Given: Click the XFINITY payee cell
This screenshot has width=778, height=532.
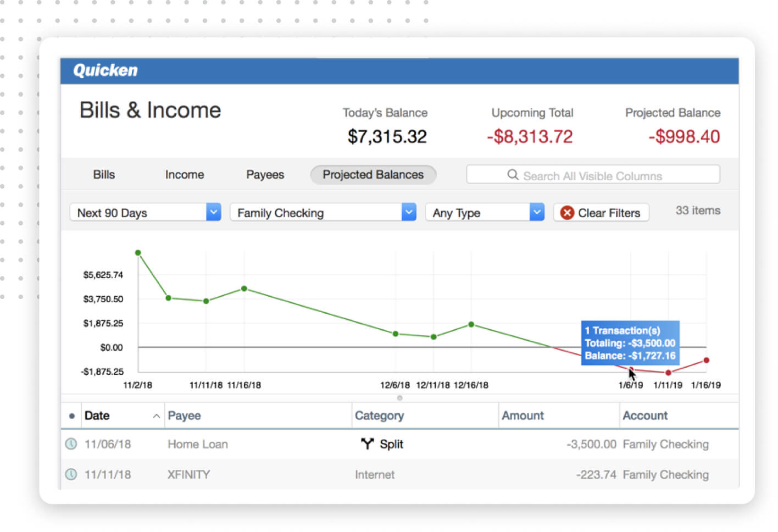Looking at the screenshot, I should [188, 474].
